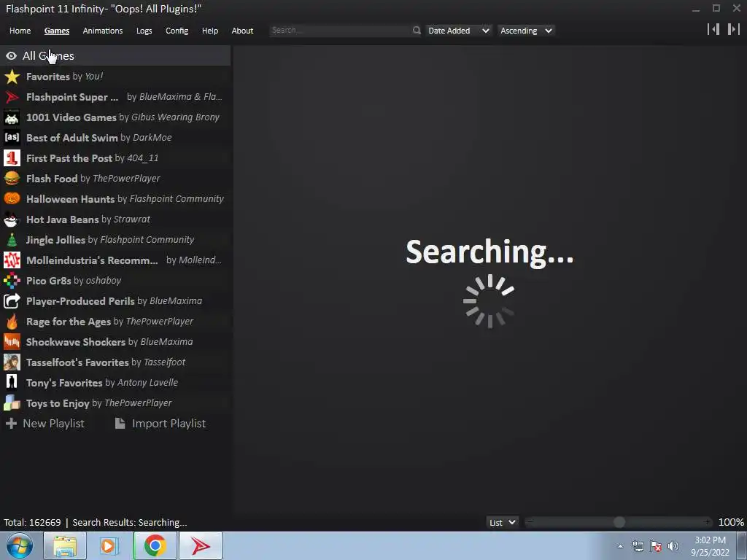Open Favorites playlist by You!
747x560 pixels.
pyautogui.click(x=115, y=77)
